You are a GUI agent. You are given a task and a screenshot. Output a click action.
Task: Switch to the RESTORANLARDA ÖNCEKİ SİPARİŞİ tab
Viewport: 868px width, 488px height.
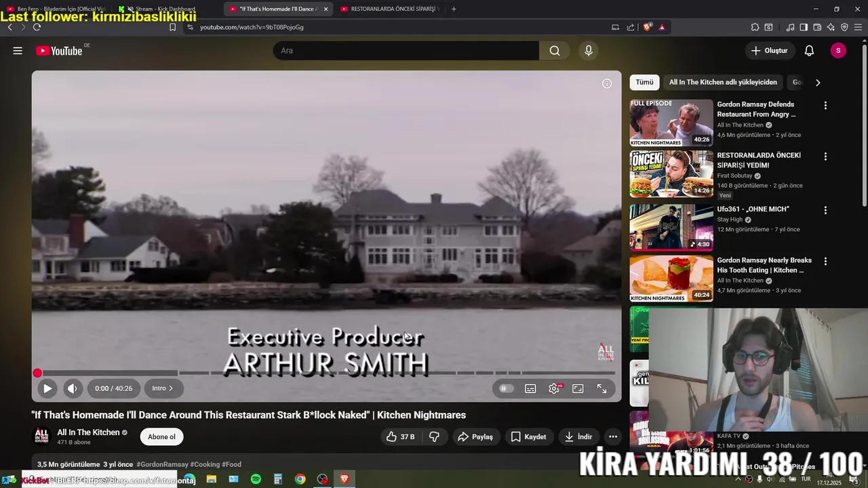click(x=390, y=9)
